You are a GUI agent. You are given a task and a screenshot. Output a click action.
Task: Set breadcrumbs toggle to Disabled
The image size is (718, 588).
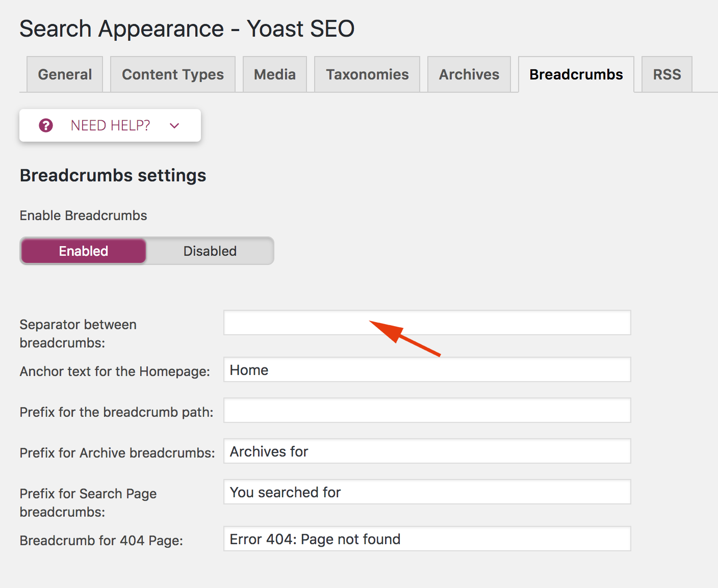coord(210,251)
